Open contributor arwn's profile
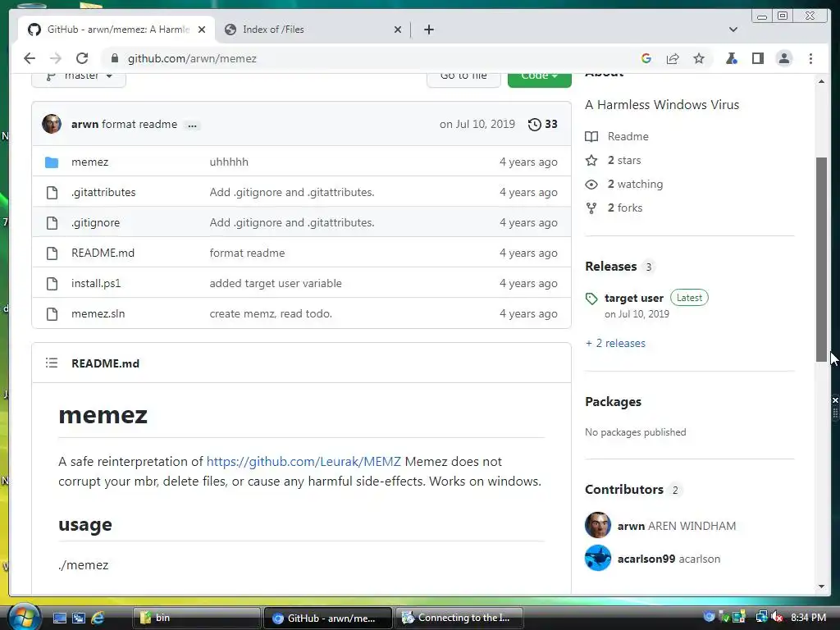This screenshot has height=630, width=840. click(x=631, y=526)
